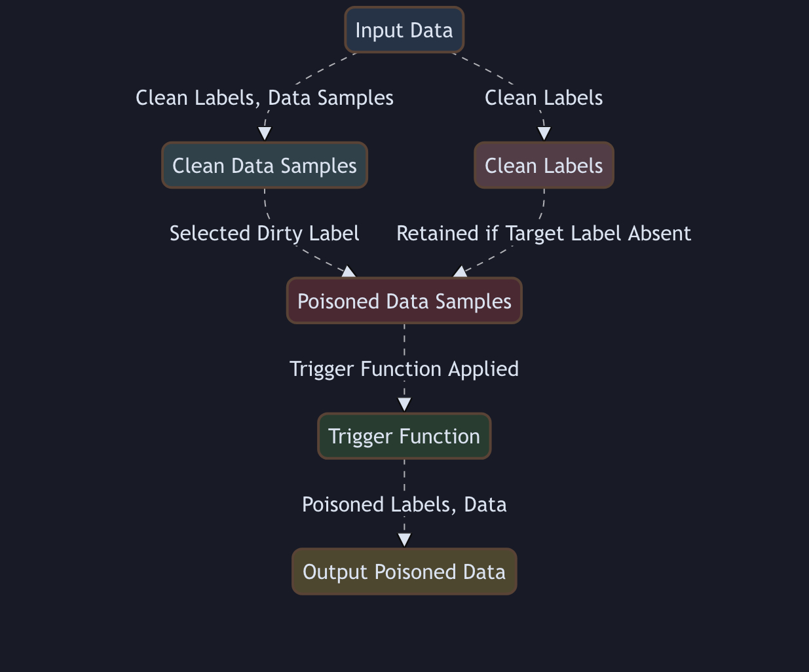Click dashed line directly below Trigger Function node
The image size is (809, 672).
point(404,475)
